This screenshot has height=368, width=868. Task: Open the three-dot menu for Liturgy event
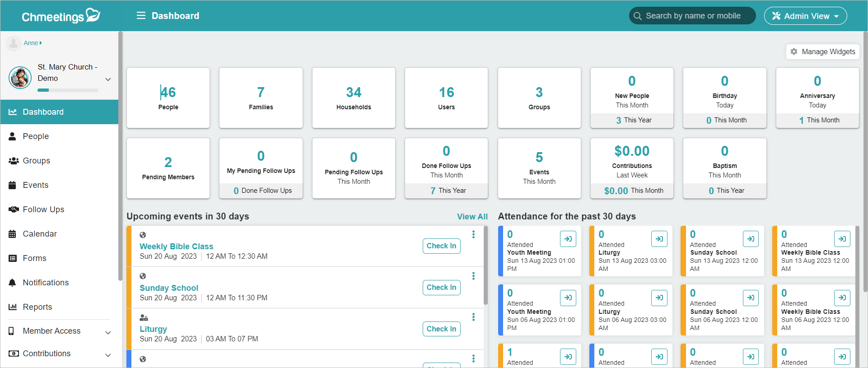(x=473, y=317)
